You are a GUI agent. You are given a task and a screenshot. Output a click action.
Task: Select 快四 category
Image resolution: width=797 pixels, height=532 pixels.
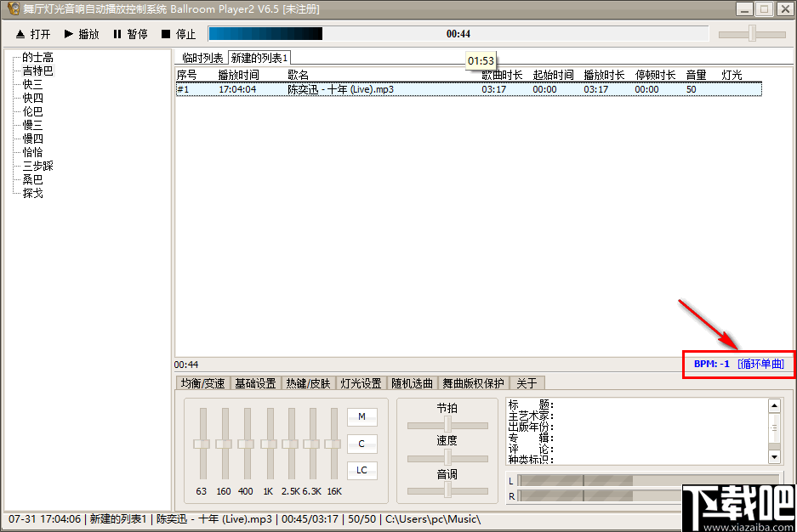pyautogui.click(x=32, y=98)
